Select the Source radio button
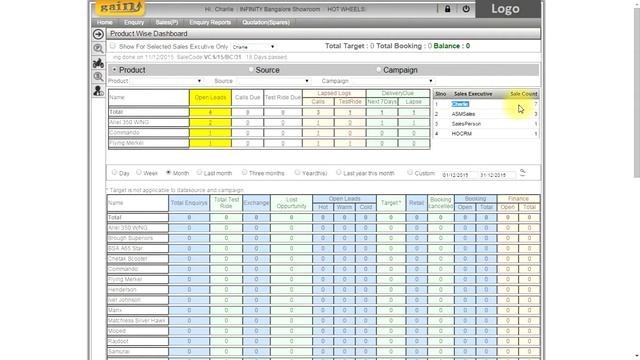This screenshot has width=640, height=360. point(251,70)
